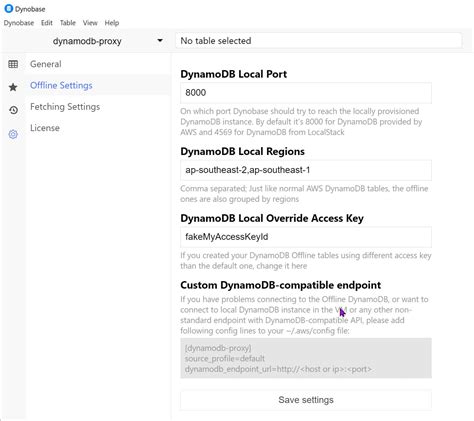Click the Custom DynamoDB-compatible endpoint heading

coord(280,285)
